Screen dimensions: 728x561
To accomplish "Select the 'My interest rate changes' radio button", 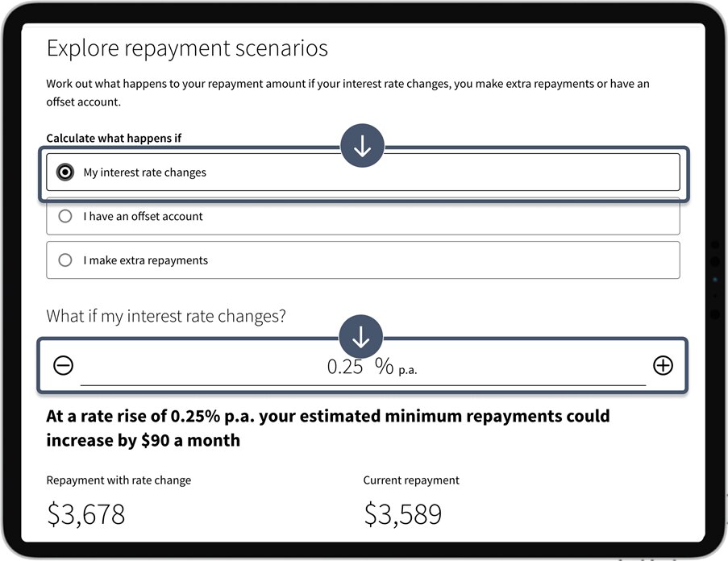I will [x=65, y=172].
